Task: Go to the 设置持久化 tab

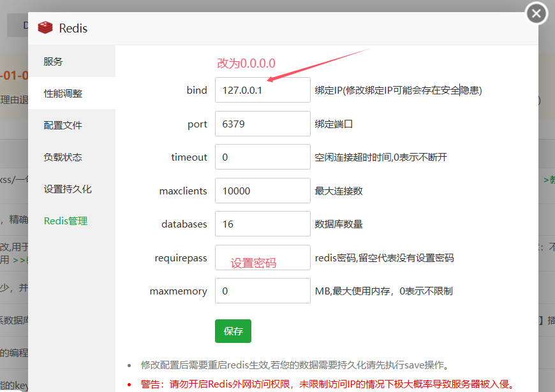Action: click(x=72, y=189)
